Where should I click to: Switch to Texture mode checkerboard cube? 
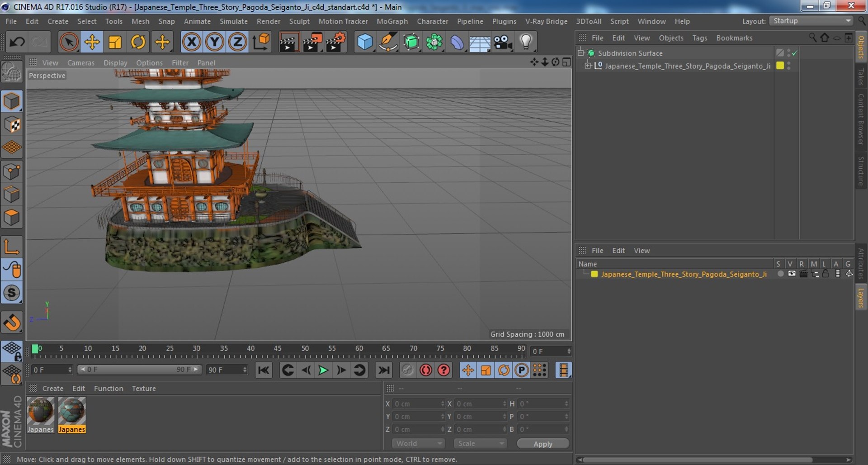pyautogui.click(x=12, y=124)
